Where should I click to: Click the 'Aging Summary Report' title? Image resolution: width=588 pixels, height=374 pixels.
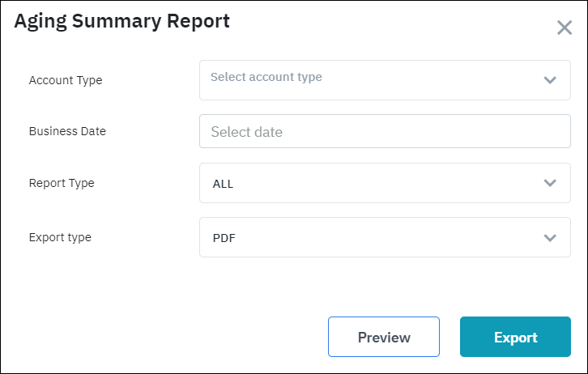pyautogui.click(x=122, y=22)
